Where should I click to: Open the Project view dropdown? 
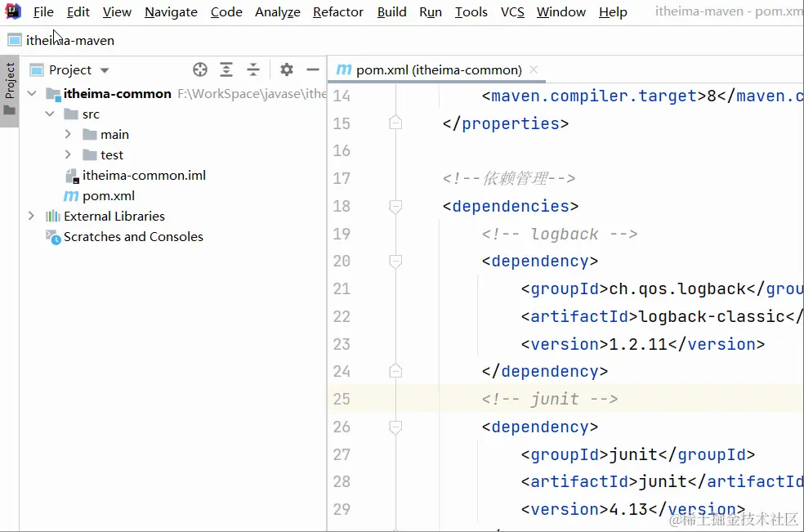(x=105, y=70)
